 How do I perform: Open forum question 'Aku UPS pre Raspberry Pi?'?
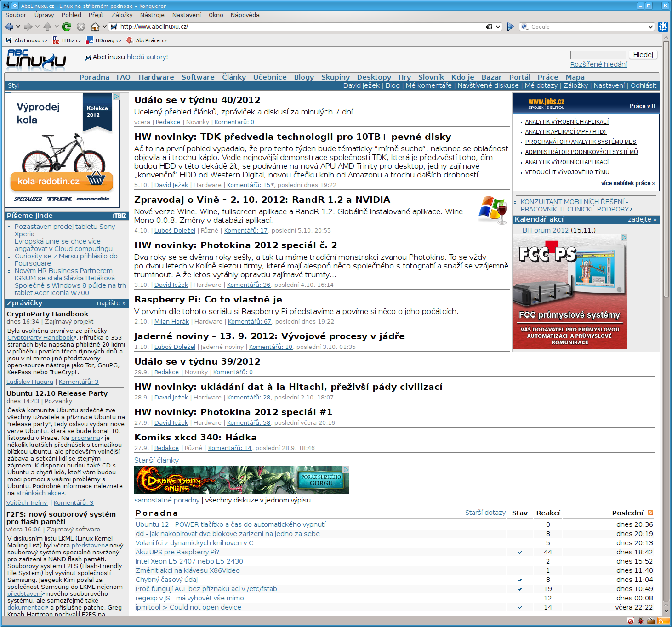point(177,552)
